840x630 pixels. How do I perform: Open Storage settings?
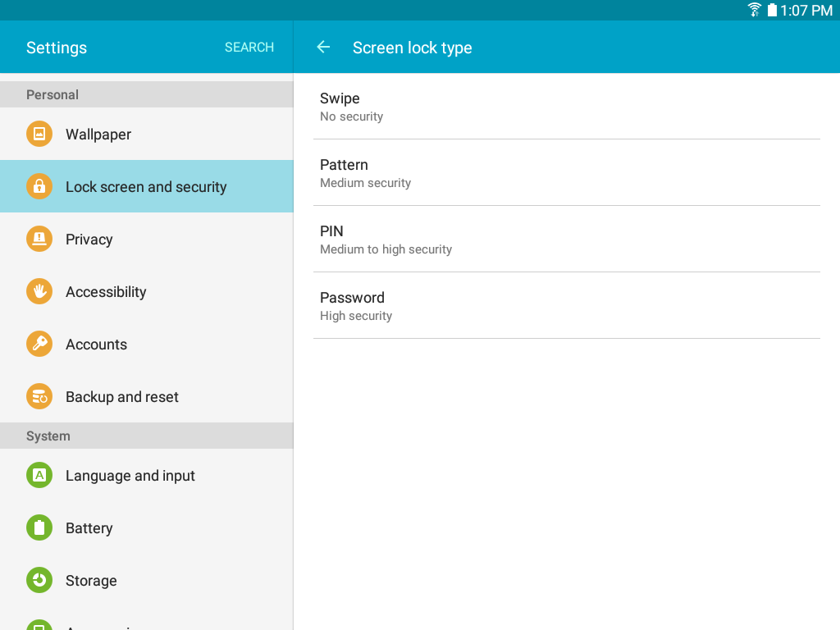[x=147, y=580]
